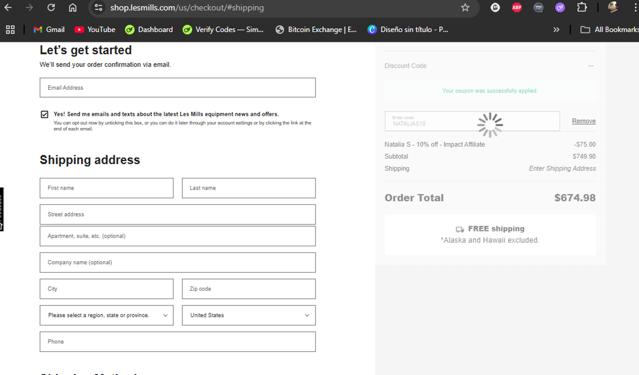Screen dimensions: 639x375
Task: Open the purple extension icon in toolbar
Action: pyautogui.click(x=560, y=7)
